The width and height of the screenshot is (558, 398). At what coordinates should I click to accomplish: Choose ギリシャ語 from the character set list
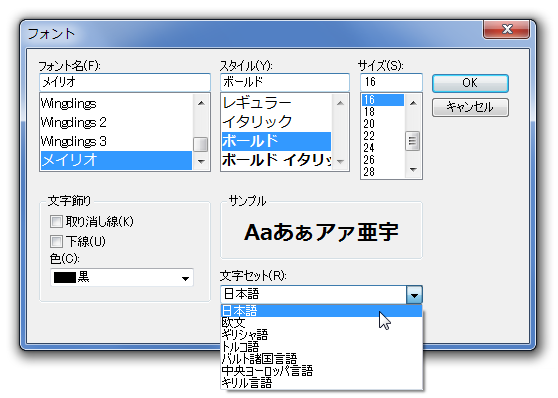point(321,335)
